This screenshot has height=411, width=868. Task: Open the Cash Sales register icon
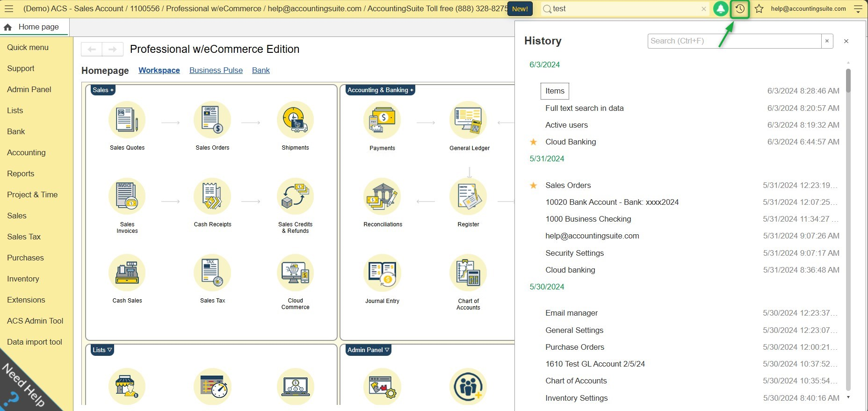pos(127,273)
